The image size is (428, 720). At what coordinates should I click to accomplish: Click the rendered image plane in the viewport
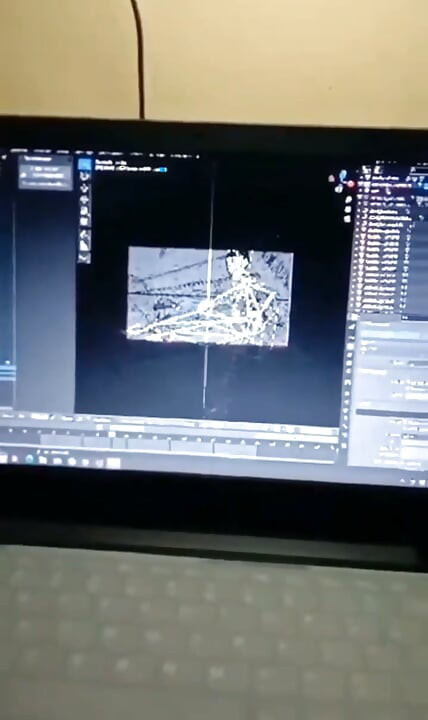click(209, 296)
